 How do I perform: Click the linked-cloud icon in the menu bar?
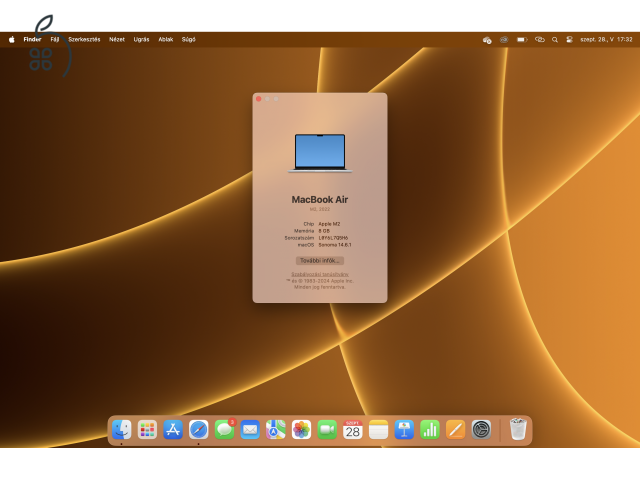pyautogui.click(x=540, y=40)
